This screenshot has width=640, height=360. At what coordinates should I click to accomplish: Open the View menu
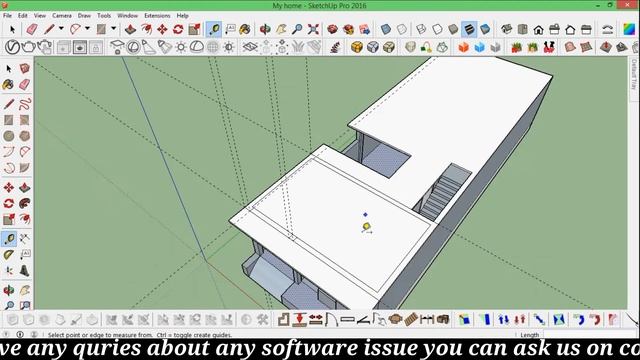pos(40,16)
